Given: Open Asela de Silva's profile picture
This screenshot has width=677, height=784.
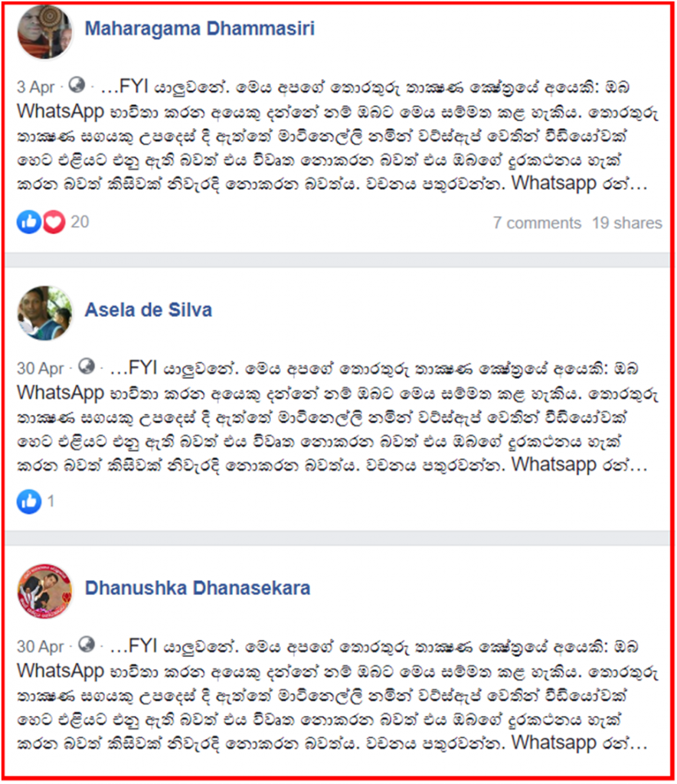Looking at the screenshot, I should coord(45,313).
